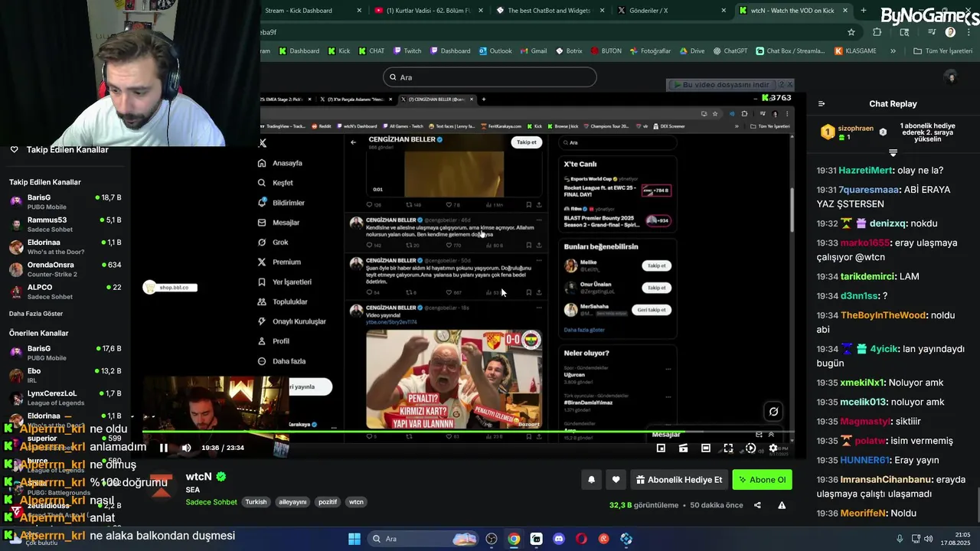
Task: Open the ChatGPT bookmark
Action: (730, 51)
